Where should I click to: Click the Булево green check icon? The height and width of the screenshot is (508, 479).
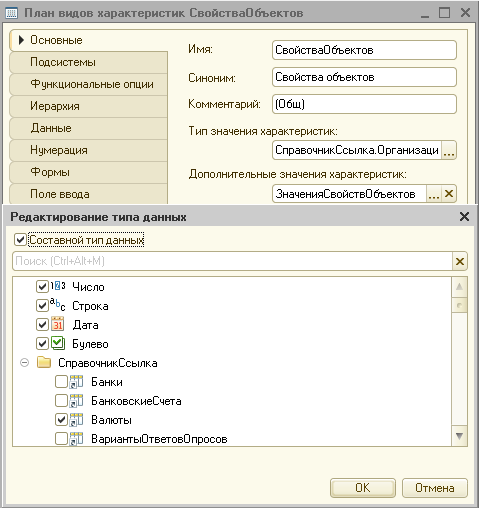pos(58,343)
